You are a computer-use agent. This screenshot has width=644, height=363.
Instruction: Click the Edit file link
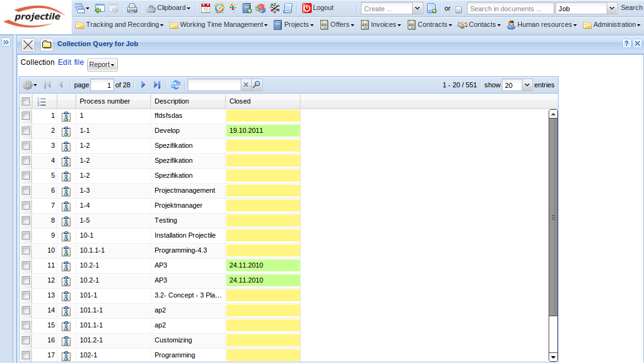70,62
